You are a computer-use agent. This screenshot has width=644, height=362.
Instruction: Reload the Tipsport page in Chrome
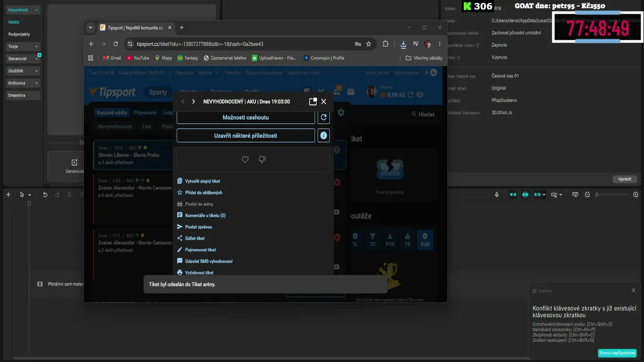pos(116,44)
